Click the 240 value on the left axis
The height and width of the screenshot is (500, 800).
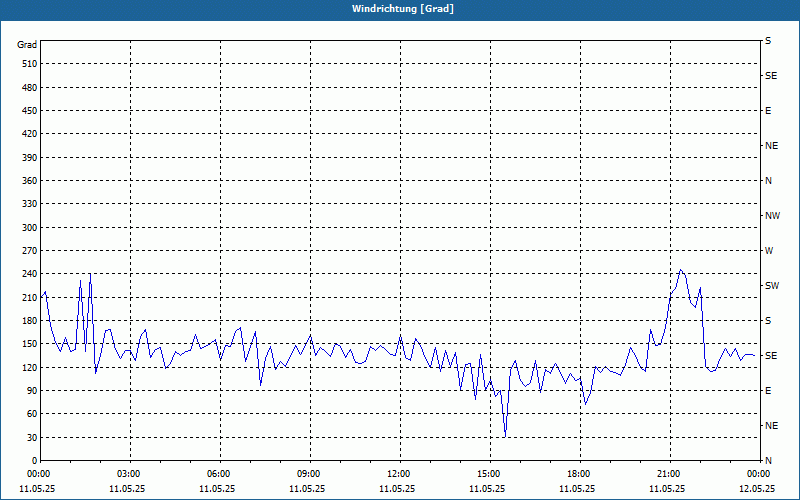pyautogui.click(x=30, y=274)
